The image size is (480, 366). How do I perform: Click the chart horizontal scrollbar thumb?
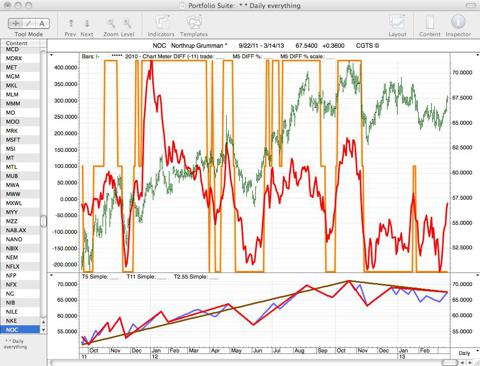tap(449, 362)
